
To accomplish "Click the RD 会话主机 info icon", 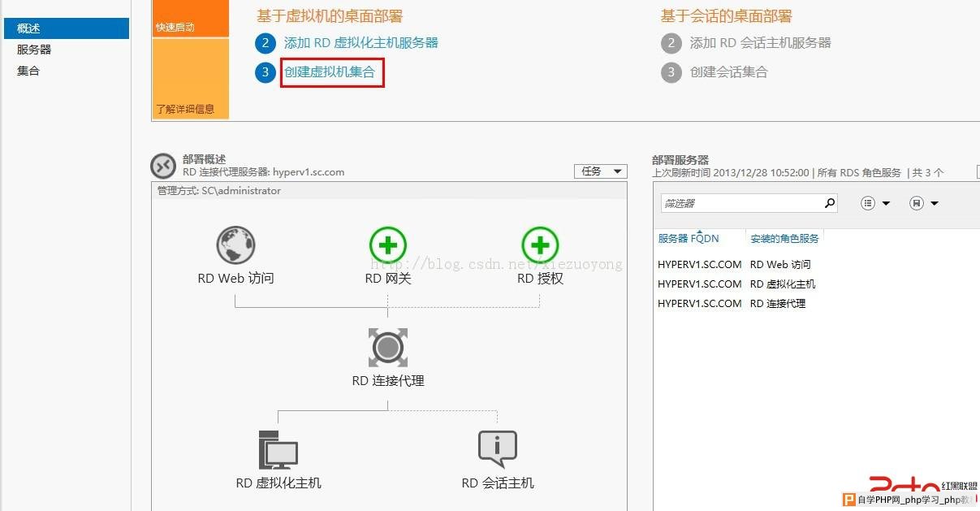I will point(498,449).
